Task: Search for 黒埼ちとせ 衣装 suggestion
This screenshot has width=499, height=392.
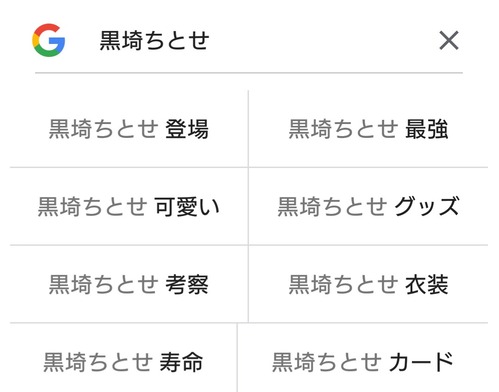Action: click(368, 284)
